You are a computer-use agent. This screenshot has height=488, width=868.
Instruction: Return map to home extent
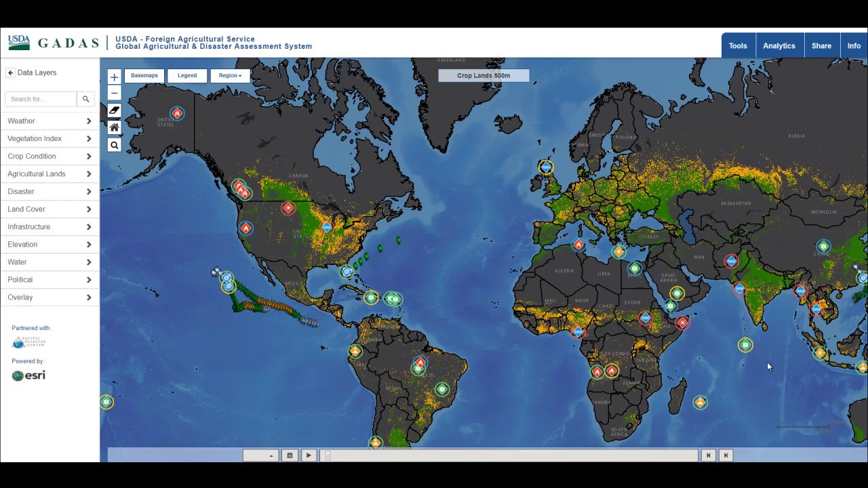pyautogui.click(x=114, y=127)
